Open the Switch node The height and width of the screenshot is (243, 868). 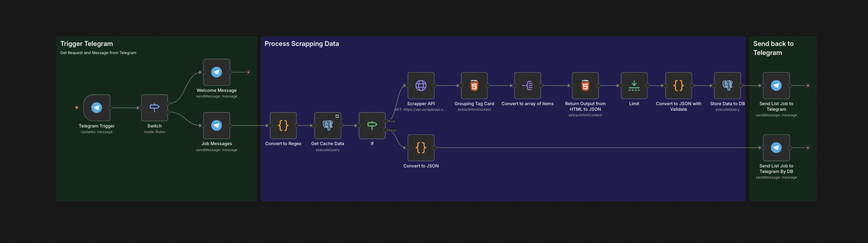click(154, 108)
